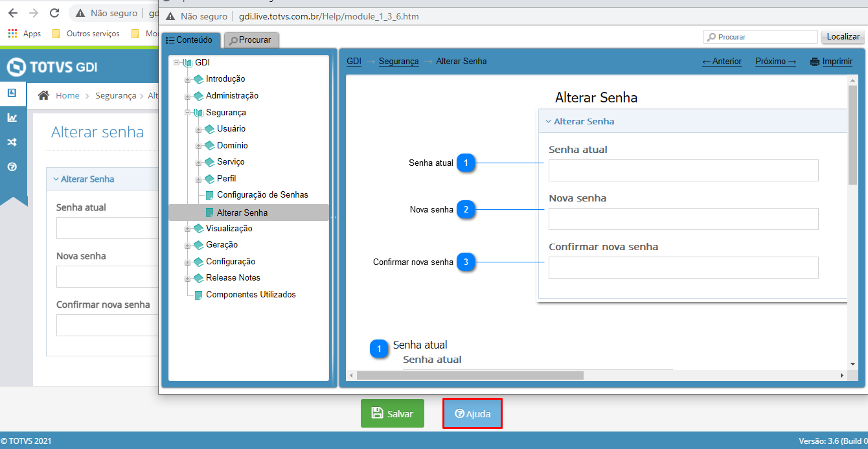
Task: Open the Visualização topic
Action: pyautogui.click(x=229, y=229)
